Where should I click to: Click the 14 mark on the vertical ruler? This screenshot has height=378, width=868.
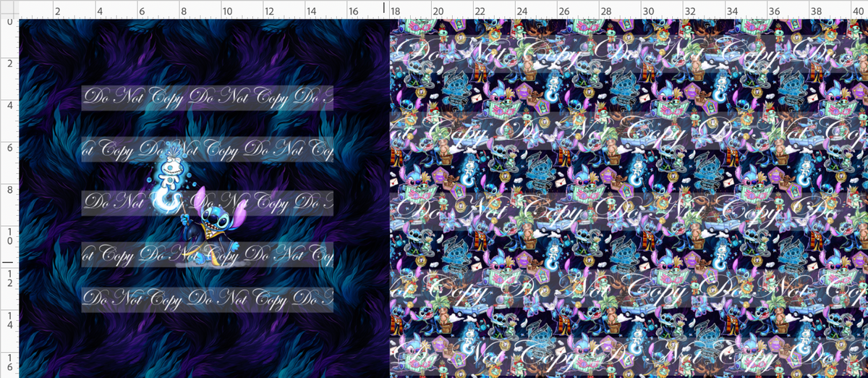pos(9,319)
